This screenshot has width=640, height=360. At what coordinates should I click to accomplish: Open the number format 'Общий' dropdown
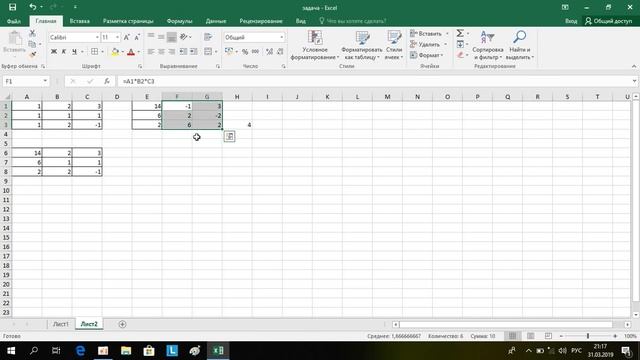tap(282, 37)
